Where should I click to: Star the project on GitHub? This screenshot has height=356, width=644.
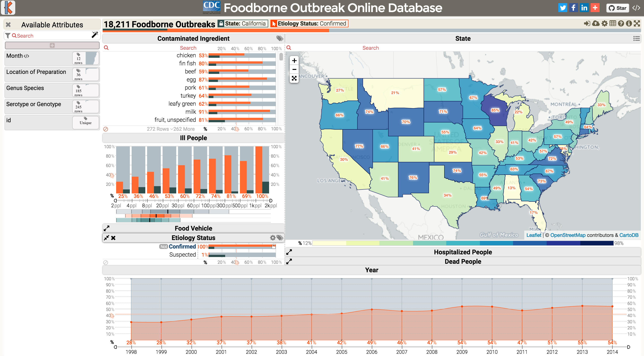point(618,8)
